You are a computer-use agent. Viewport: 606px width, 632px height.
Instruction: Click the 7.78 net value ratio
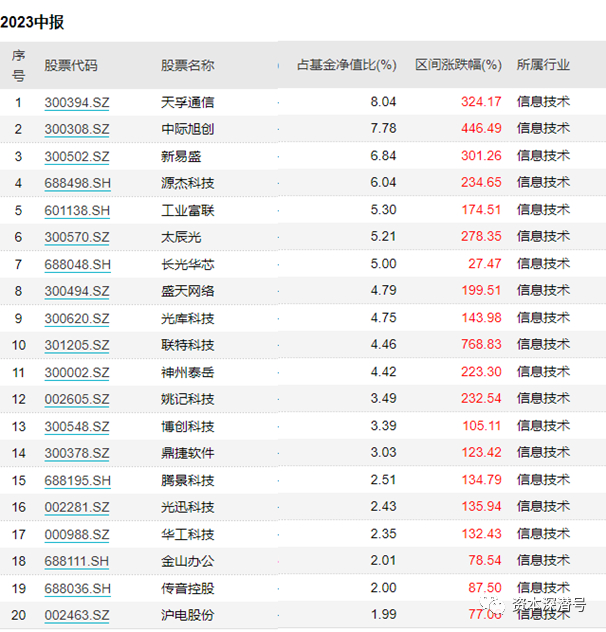click(383, 128)
